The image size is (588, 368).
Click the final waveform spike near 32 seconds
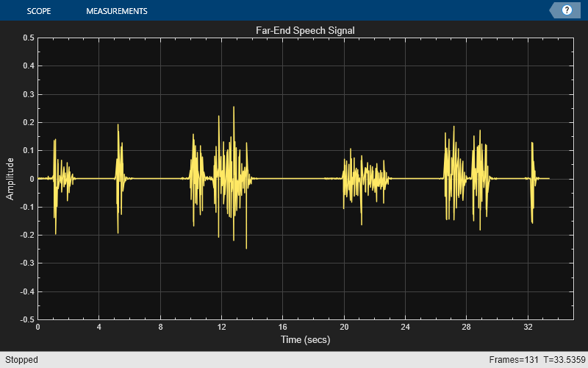pos(532,183)
